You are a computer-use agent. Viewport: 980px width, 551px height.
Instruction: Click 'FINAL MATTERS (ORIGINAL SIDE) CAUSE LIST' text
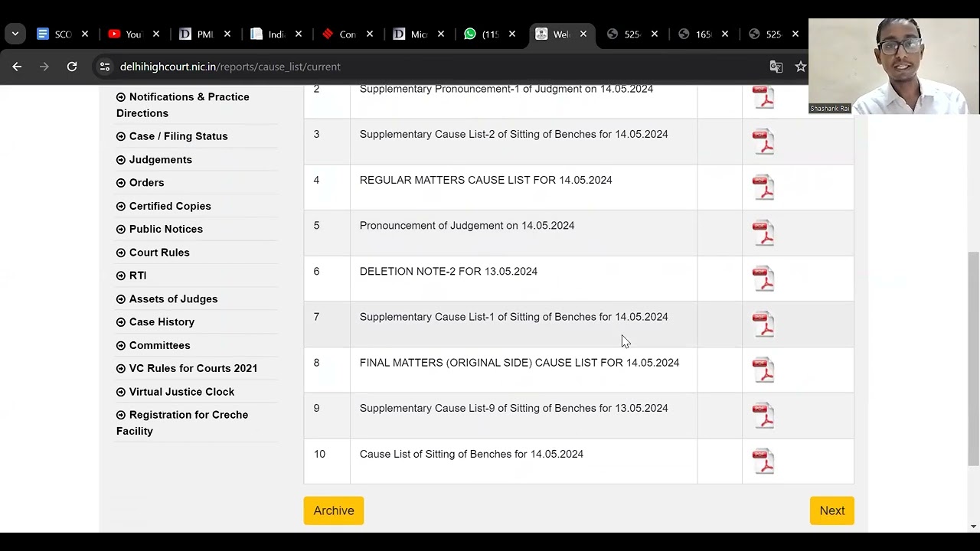tap(479, 363)
